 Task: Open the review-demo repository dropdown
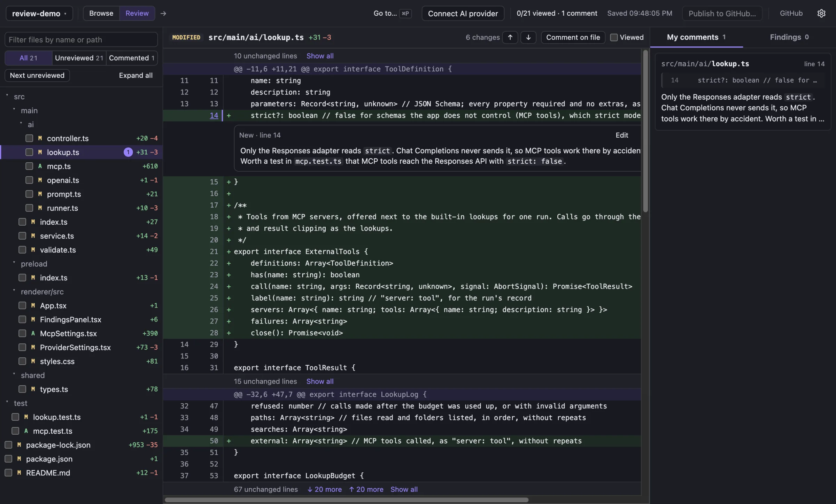39,13
